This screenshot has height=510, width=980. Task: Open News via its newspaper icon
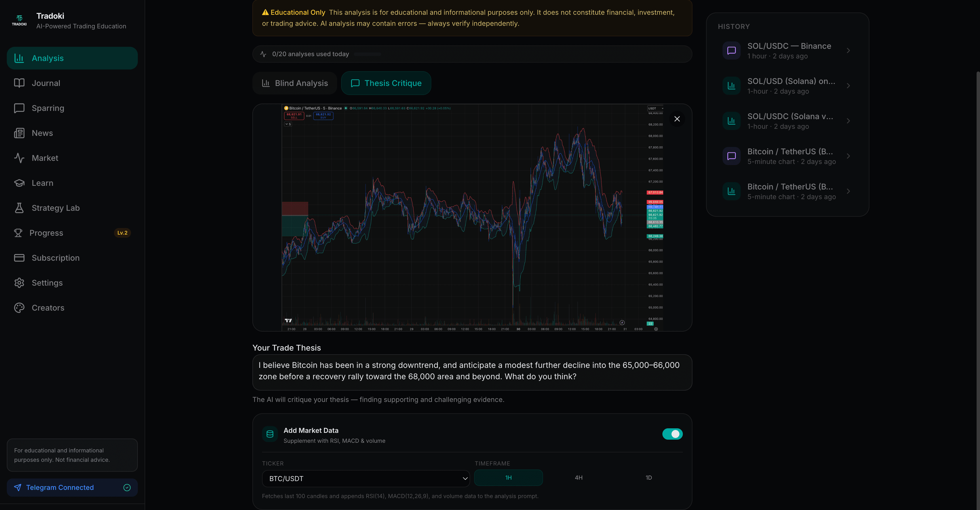coord(19,133)
